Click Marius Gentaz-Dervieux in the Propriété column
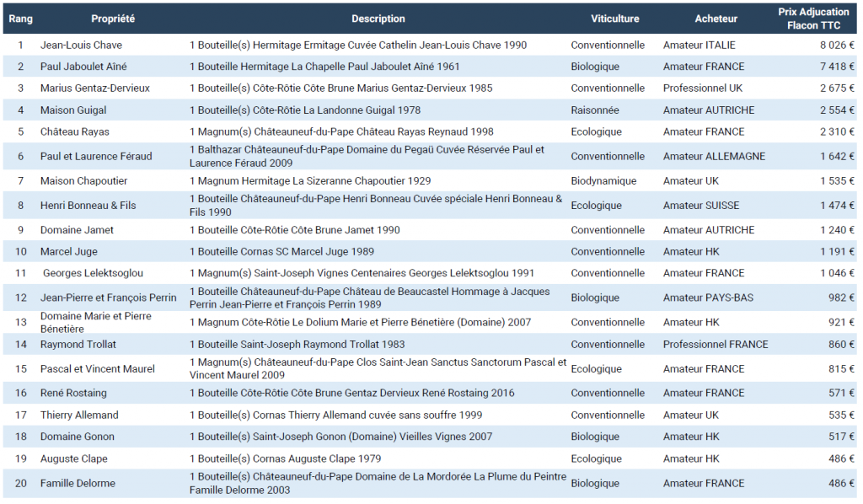This screenshot has width=863, height=504. pyautogui.click(x=94, y=88)
